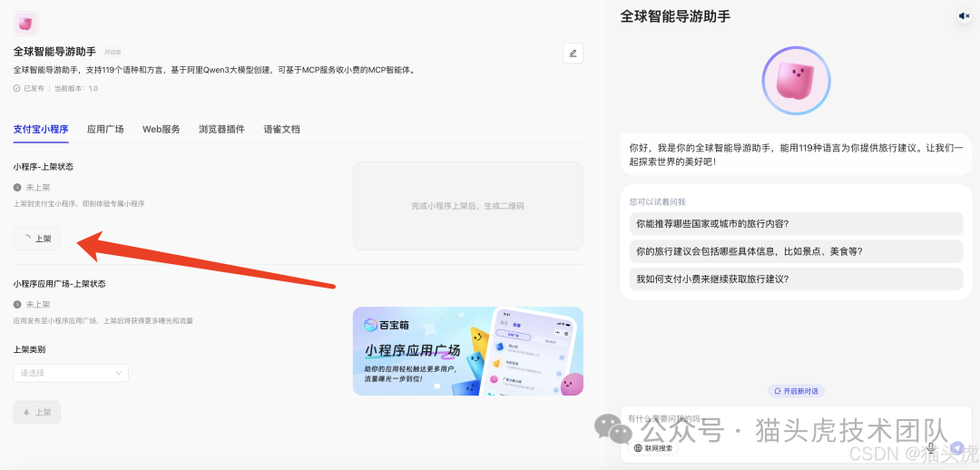The height and width of the screenshot is (470, 980).
Task: Click the microphone voice input icon
Action: 931,447
